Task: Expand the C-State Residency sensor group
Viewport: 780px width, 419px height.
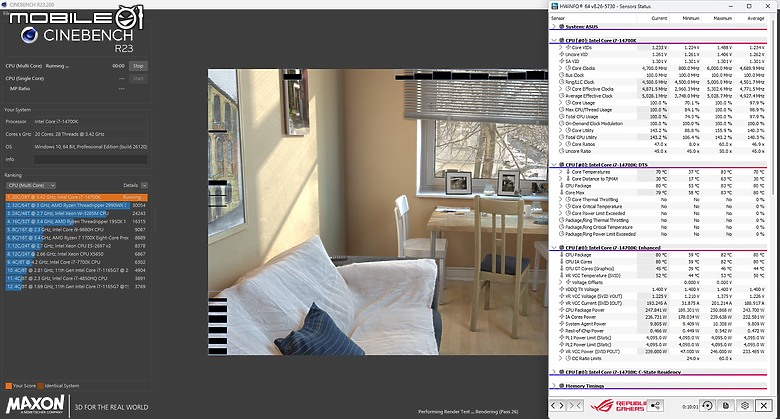Action: [x=554, y=372]
